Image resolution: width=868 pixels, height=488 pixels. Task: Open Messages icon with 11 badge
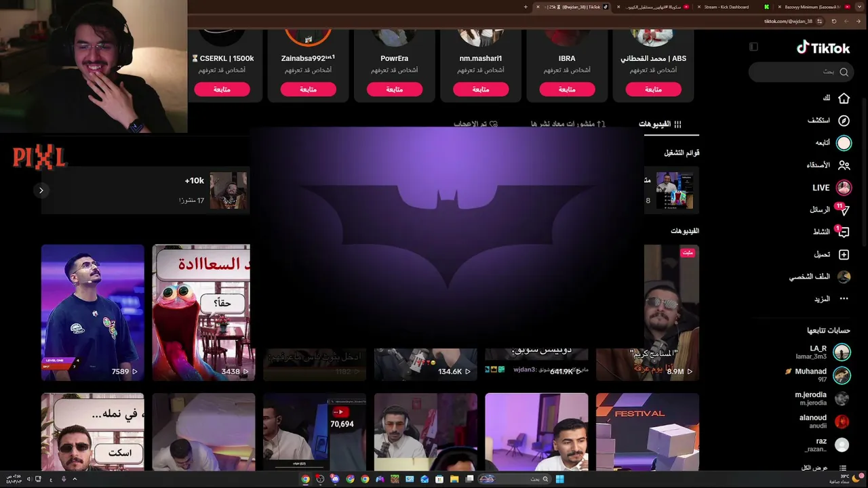pos(843,210)
